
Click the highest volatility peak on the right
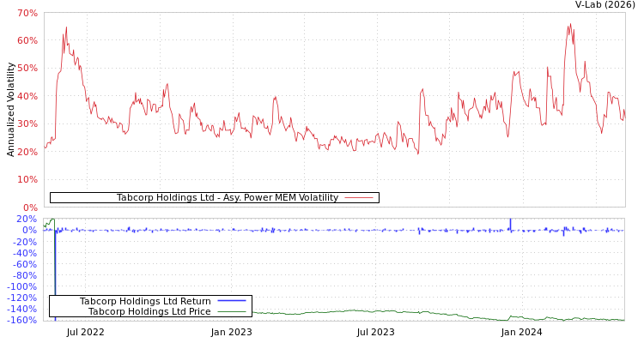(x=569, y=25)
